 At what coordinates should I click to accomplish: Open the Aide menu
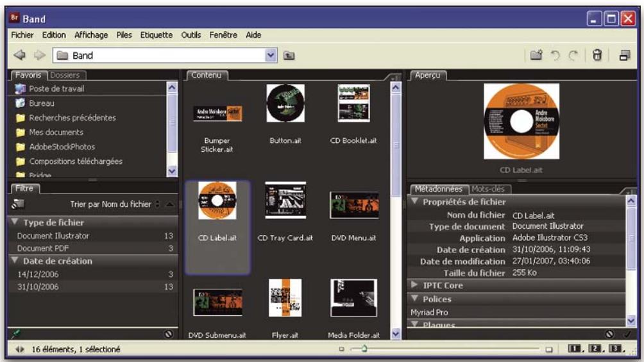[253, 35]
